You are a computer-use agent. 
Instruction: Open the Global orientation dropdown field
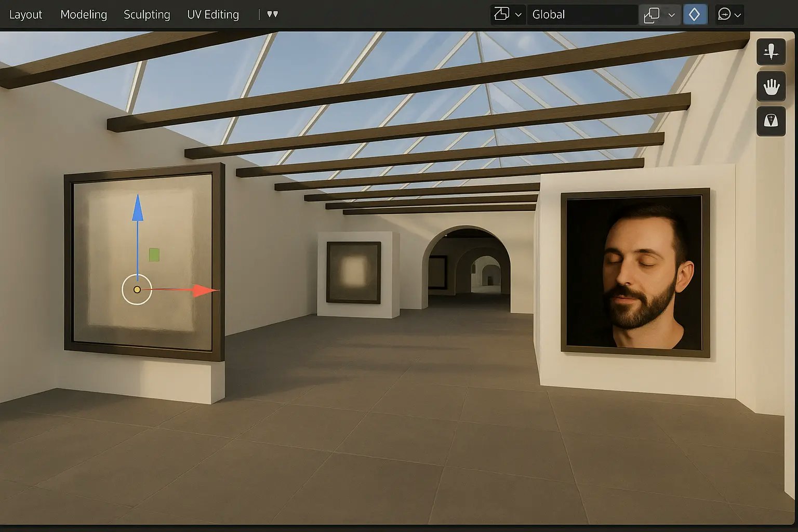[582, 15]
